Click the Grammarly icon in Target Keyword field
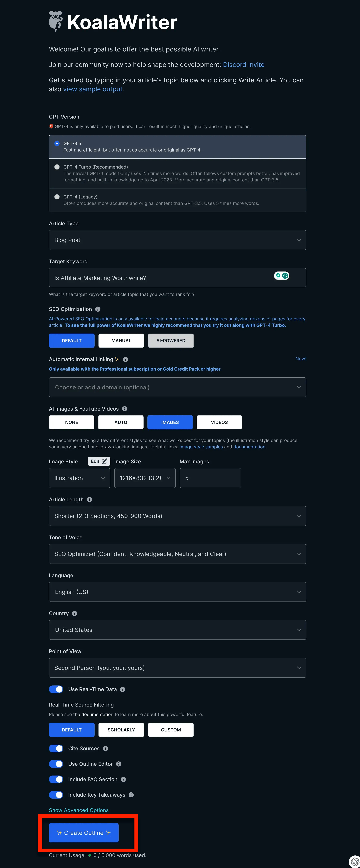The width and height of the screenshot is (360, 868). point(285,276)
